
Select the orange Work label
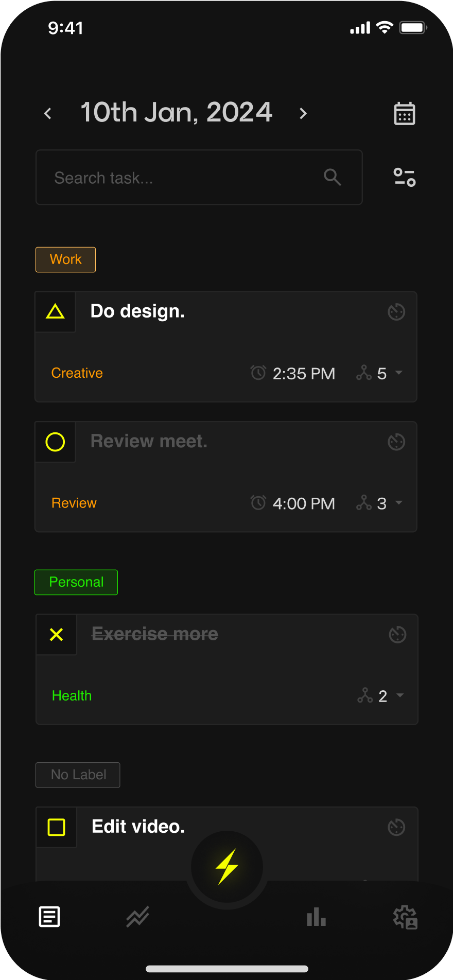coord(65,259)
